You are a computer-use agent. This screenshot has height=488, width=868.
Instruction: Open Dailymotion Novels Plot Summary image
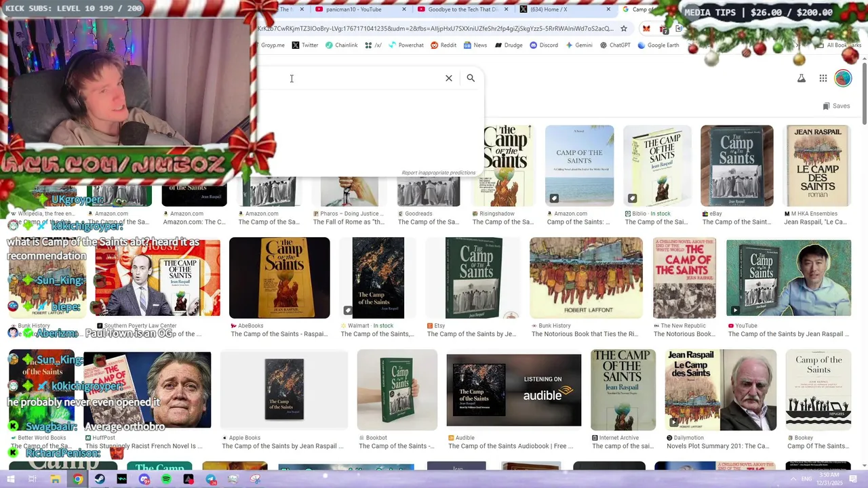[x=720, y=390]
